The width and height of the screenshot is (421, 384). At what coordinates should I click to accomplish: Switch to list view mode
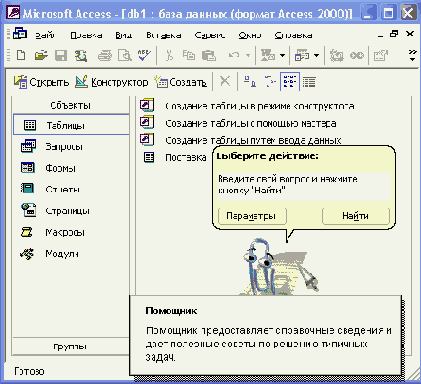pos(290,82)
